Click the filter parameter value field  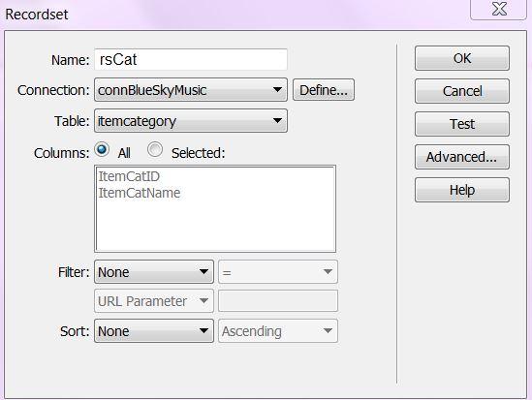point(278,301)
